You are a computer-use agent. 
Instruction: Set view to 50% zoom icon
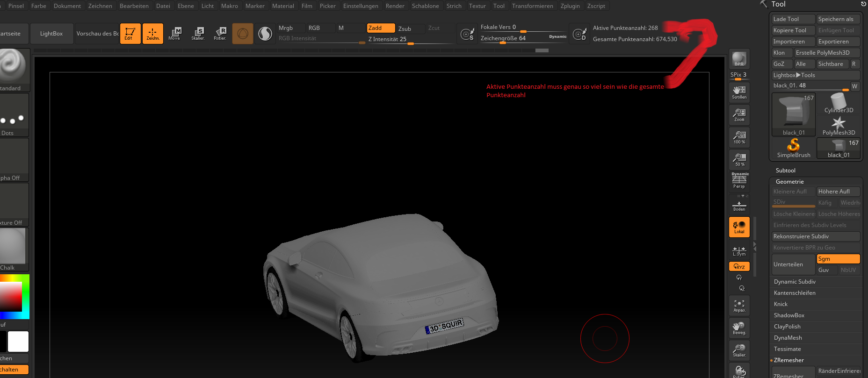pyautogui.click(x=739, y=159)
